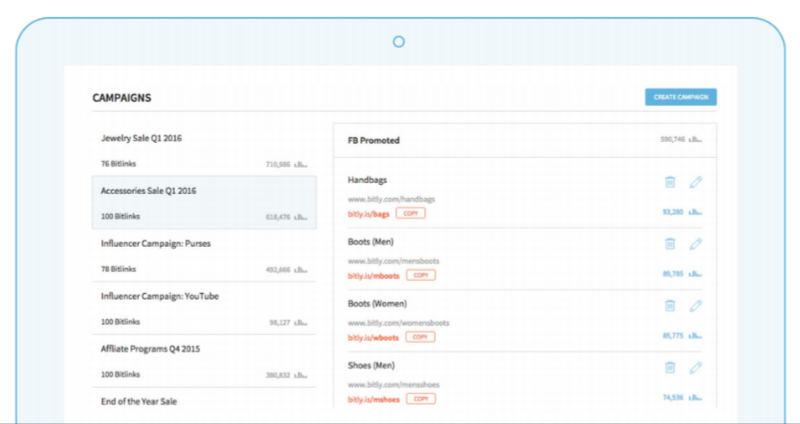The image size is (800, 424).
Task: Copy the bitly.is/mboots link
Action: [x=421, y=274]
